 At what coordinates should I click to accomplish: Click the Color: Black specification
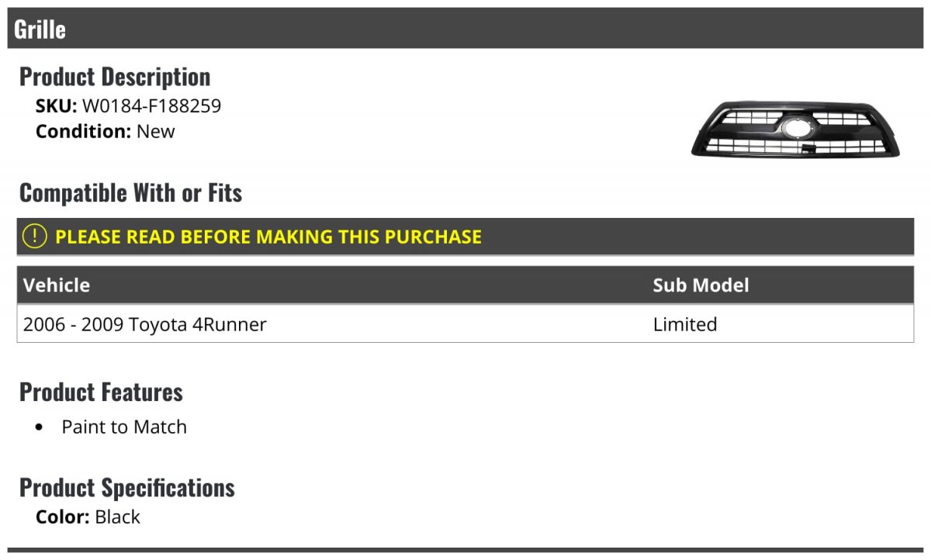click(x=88, y=517)
